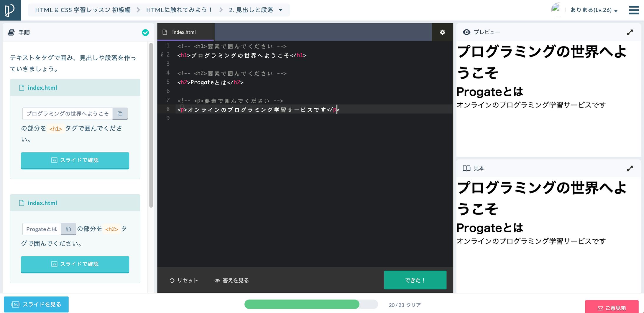Click the Progateとは text field

(42, 229)
